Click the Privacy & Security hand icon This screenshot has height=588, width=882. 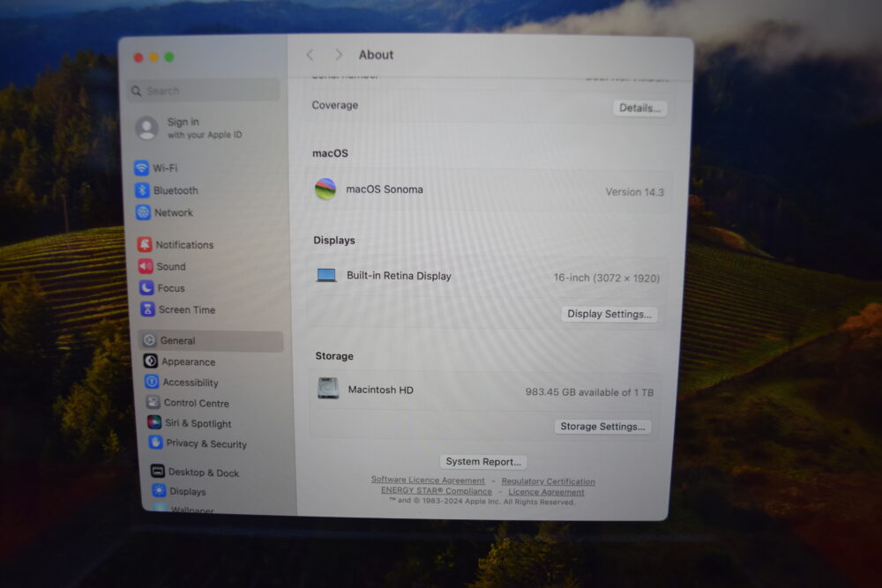(x=155, y=443)
